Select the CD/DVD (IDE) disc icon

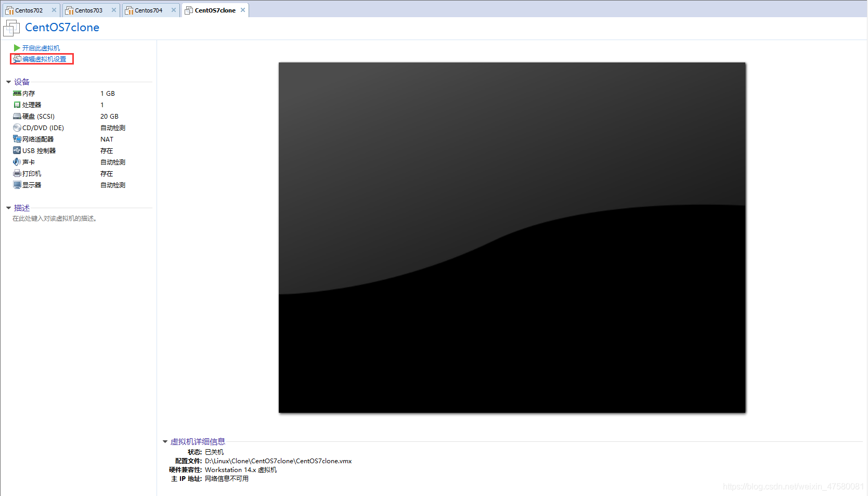17,128
